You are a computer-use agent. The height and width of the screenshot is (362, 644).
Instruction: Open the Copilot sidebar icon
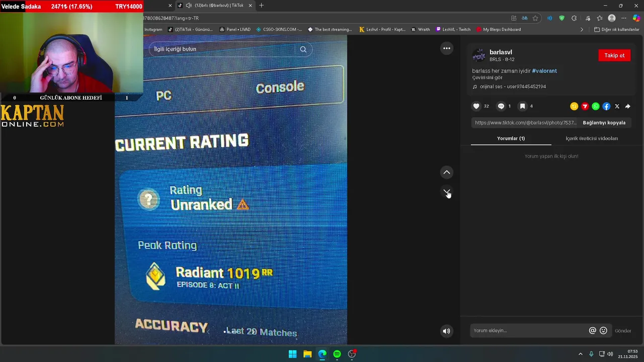tap(636, 18)
